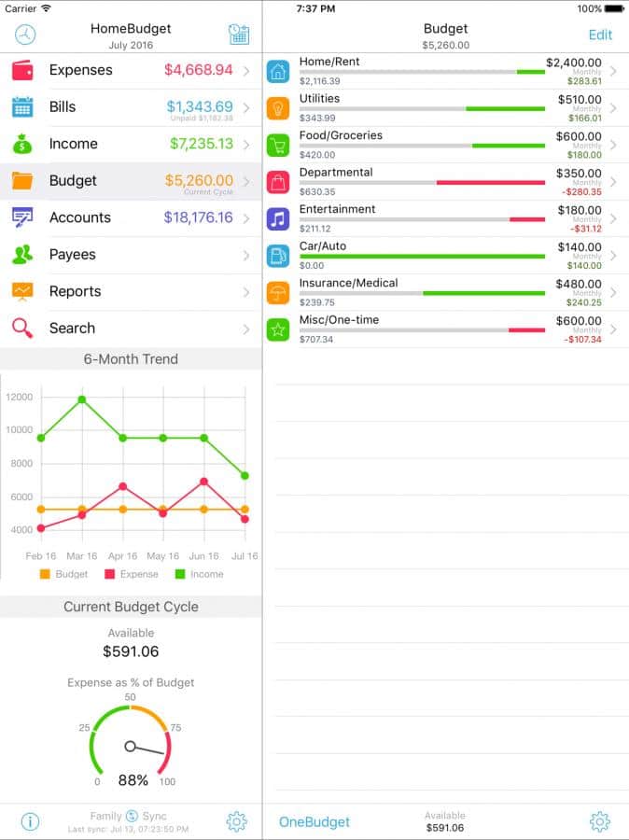Toggle Income series in chart legend
This screenshot has width=629, height=840.
199,574
